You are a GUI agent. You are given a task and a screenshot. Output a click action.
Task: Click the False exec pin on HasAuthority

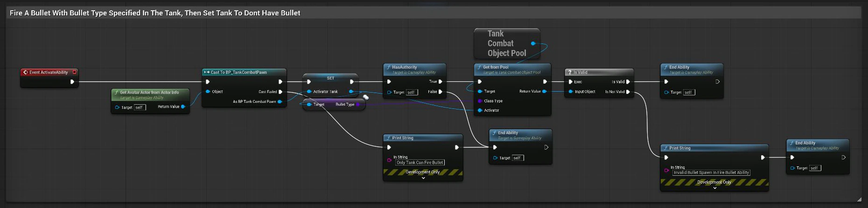coord(441,92)
